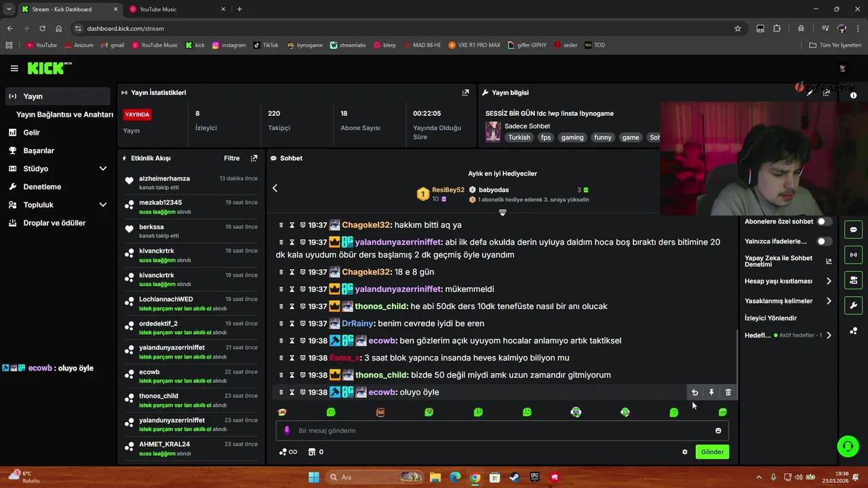Viewport: 868px width, 488px height.
Task: Click the Bir mesaj gönderin input field
Action: (x=475, y=430)
